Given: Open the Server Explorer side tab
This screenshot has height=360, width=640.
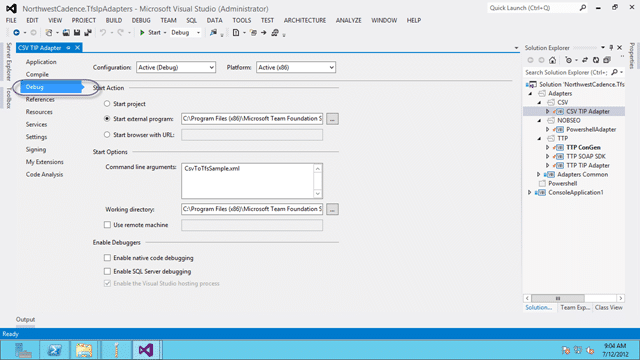Looking at the screenshot, I should click(9, 61).
